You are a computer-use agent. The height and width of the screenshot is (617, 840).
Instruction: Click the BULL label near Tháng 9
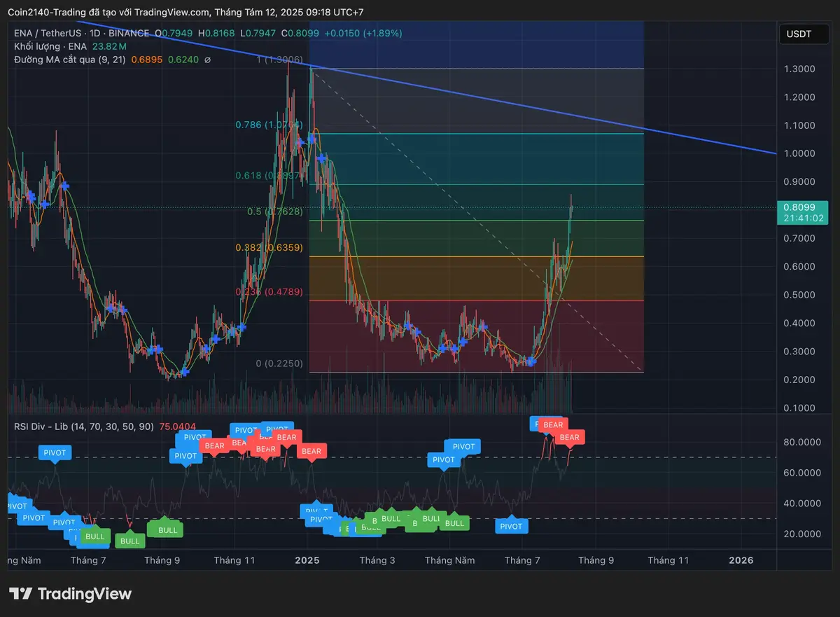pos(167,530)
